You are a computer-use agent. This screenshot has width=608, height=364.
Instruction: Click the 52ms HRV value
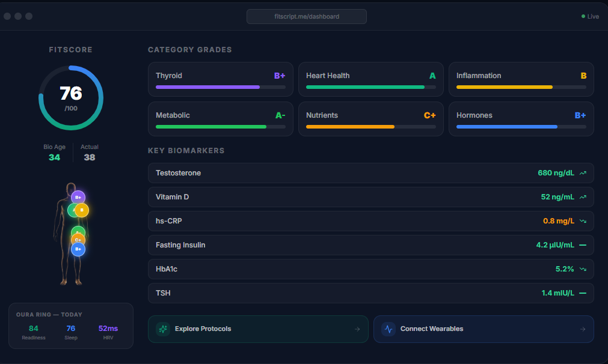click(x=108, y=329)
